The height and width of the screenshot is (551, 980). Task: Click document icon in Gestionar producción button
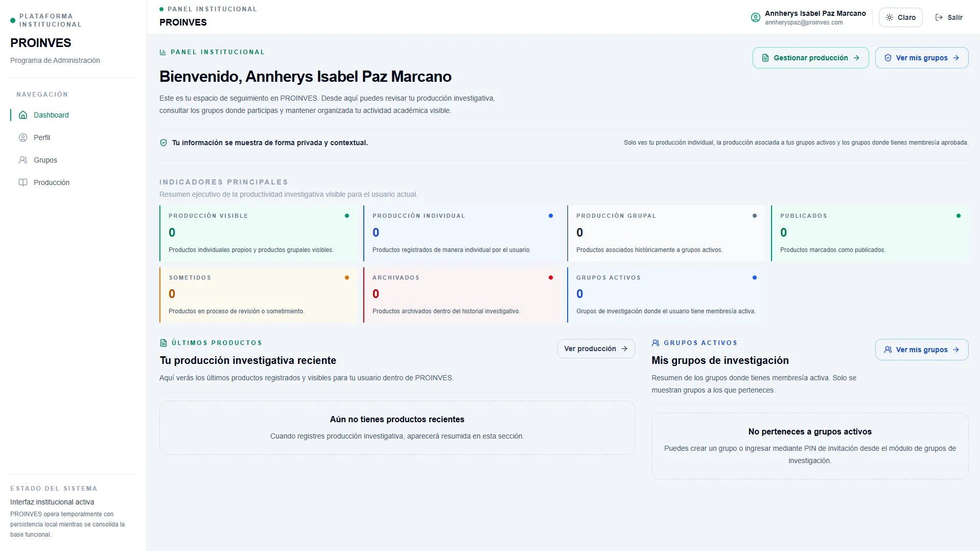pos(765,58)
